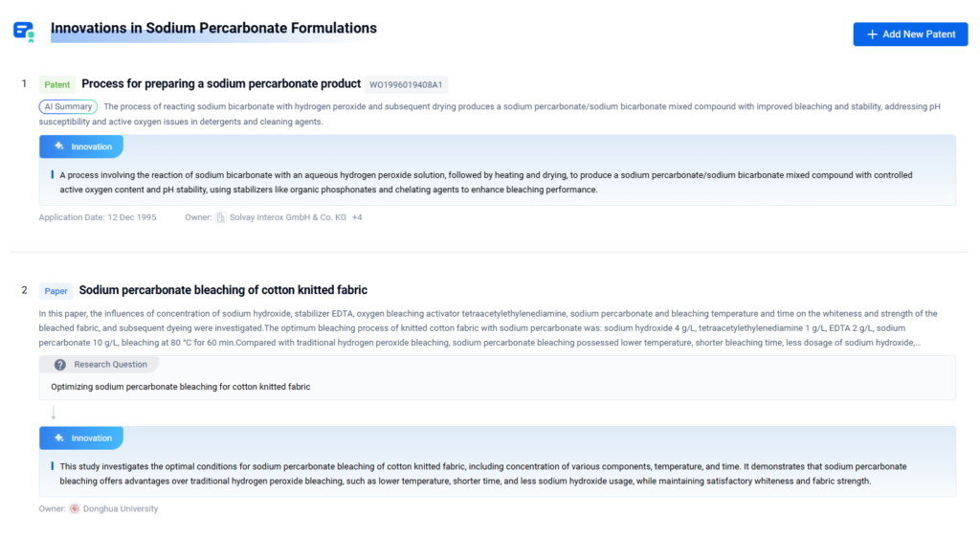The height and width of the screenshot is (538, 980).
Task: Select the green Patent tag
Action: point(57,85)
